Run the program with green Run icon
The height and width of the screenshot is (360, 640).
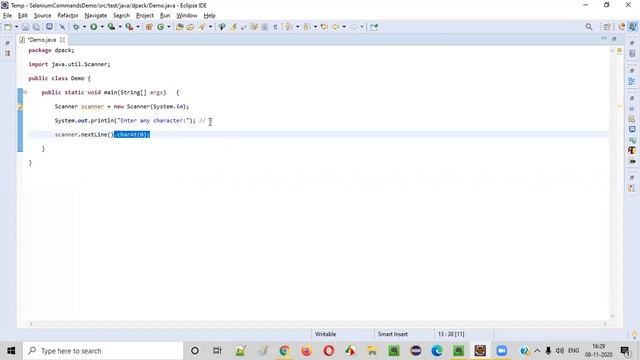click(93, 27)
